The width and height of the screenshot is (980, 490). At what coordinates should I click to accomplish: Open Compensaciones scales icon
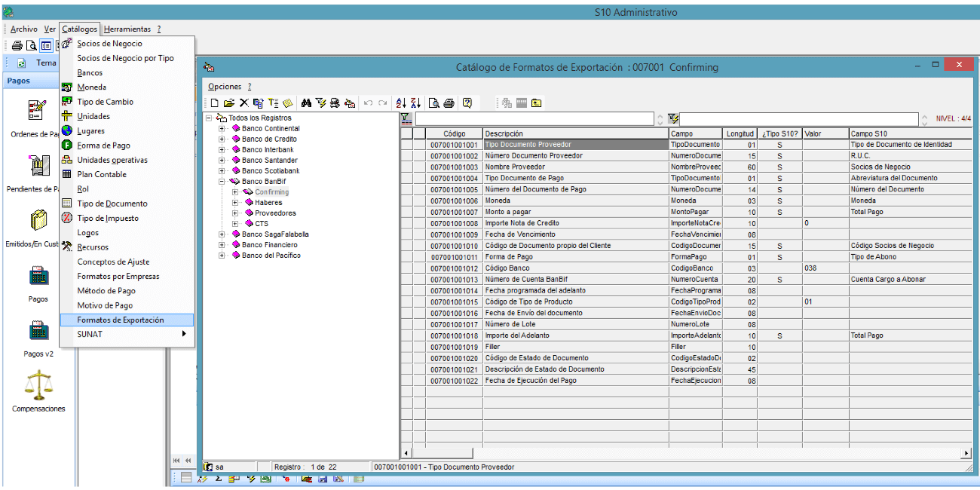(38, 384)
